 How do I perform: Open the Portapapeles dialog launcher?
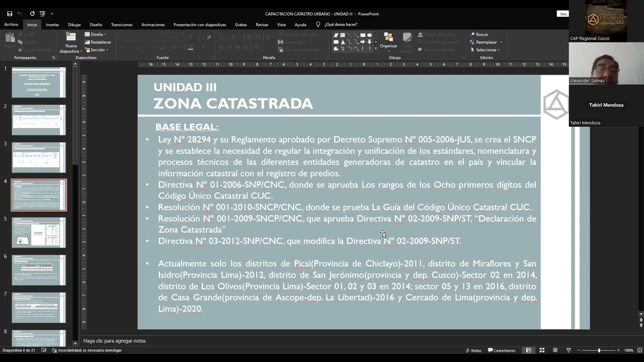click(53, 58)
